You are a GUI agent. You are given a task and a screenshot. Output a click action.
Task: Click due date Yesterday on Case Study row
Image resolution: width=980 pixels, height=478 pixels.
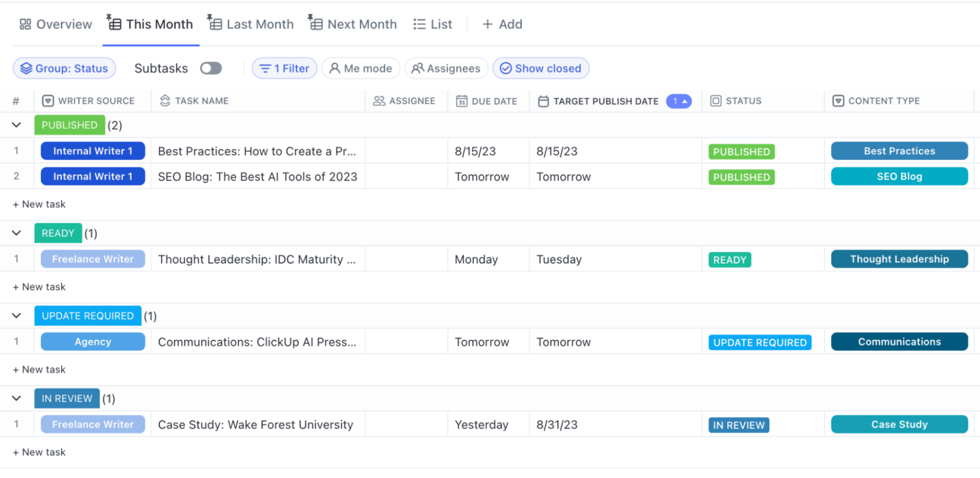(x=481, y=425)
